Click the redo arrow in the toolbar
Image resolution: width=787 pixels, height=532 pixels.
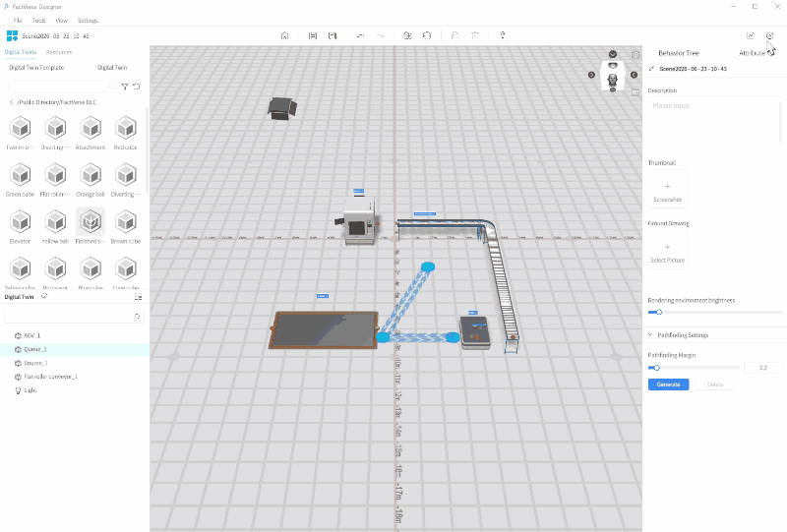click(x=380, y=35)
